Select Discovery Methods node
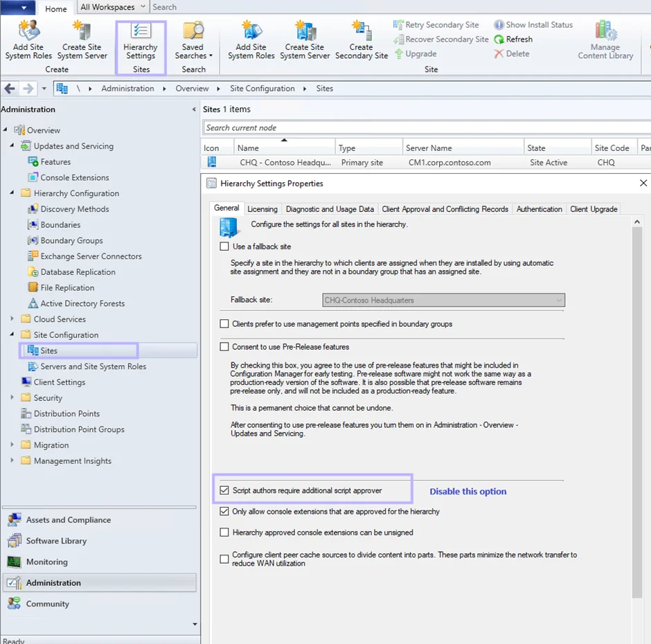Viewport: 651px width, 644px height. [68, 209]
